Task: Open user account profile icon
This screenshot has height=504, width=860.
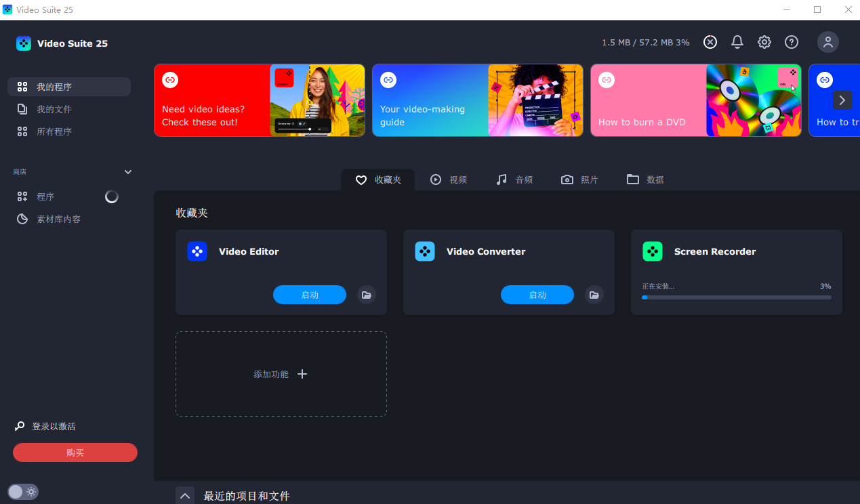Action: click(x=827, y=42)
